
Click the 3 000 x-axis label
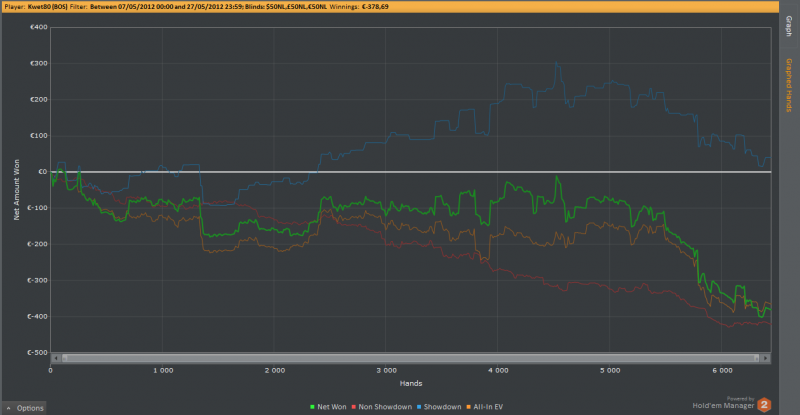pyautogui.click(x=386, y=371)
